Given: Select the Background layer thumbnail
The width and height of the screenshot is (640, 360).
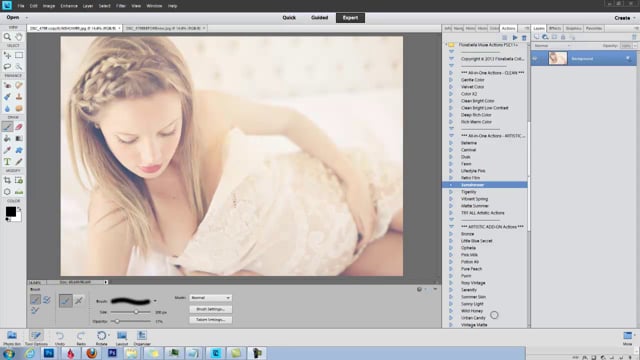Looking at the screenshot, I should [x=558, y=58].
